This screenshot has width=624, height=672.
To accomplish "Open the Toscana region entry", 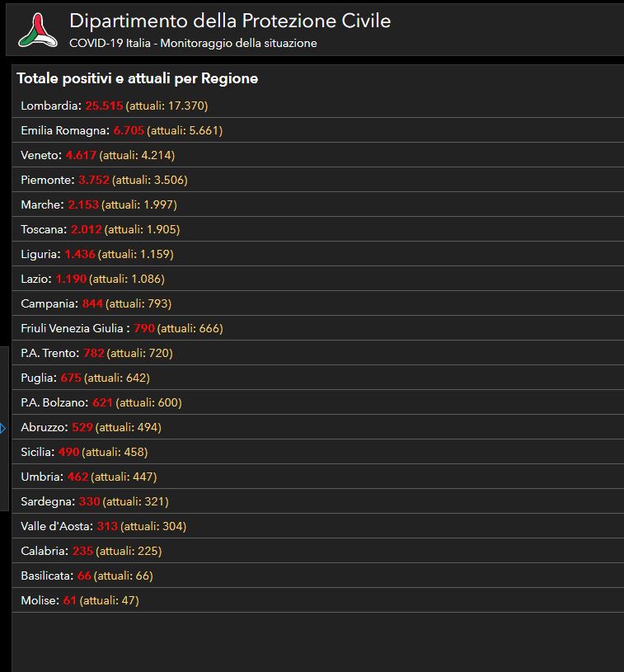I will click(x=100, y=229).
